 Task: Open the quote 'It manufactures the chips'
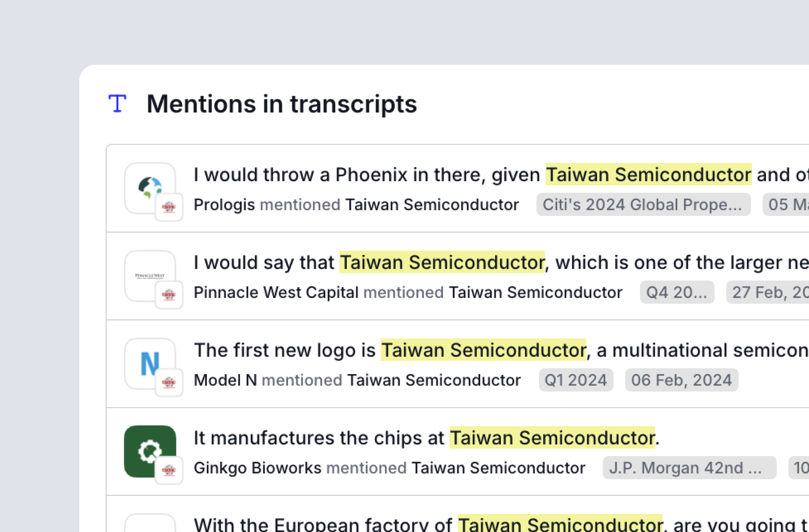[x=427, y=437]
